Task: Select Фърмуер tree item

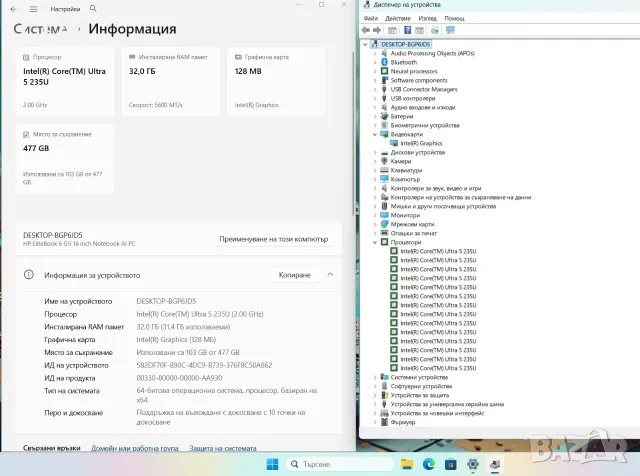Action: [x=403, y=422]
